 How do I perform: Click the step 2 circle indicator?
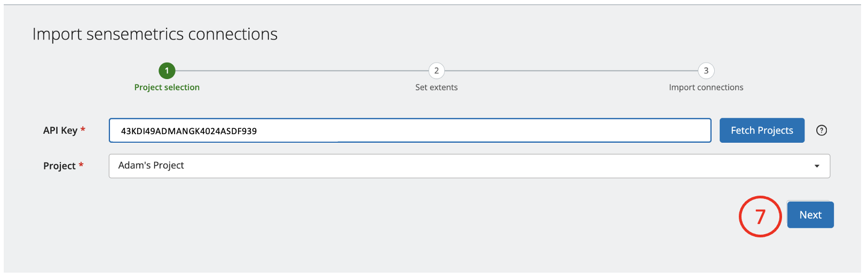point(437,71)
